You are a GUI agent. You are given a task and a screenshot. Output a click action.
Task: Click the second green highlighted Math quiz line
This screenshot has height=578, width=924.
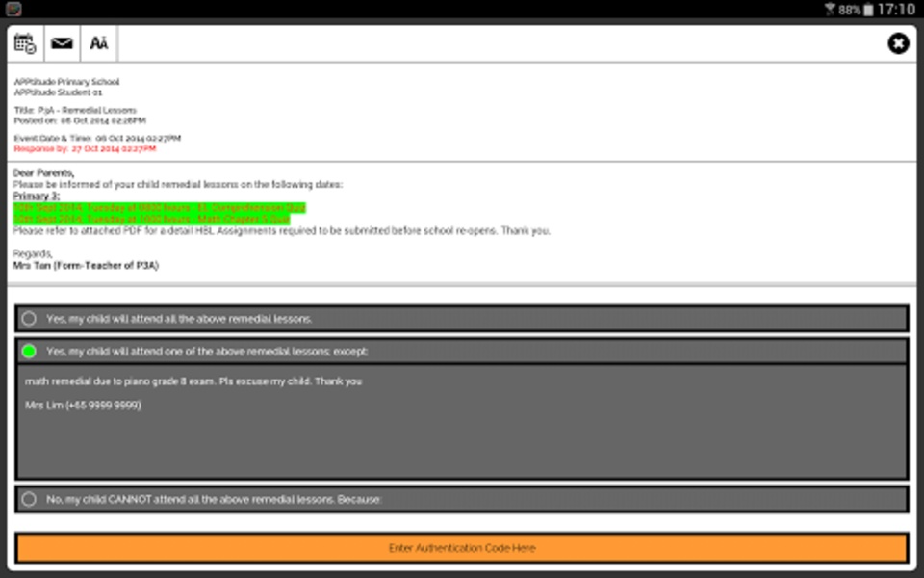[151, 219]
